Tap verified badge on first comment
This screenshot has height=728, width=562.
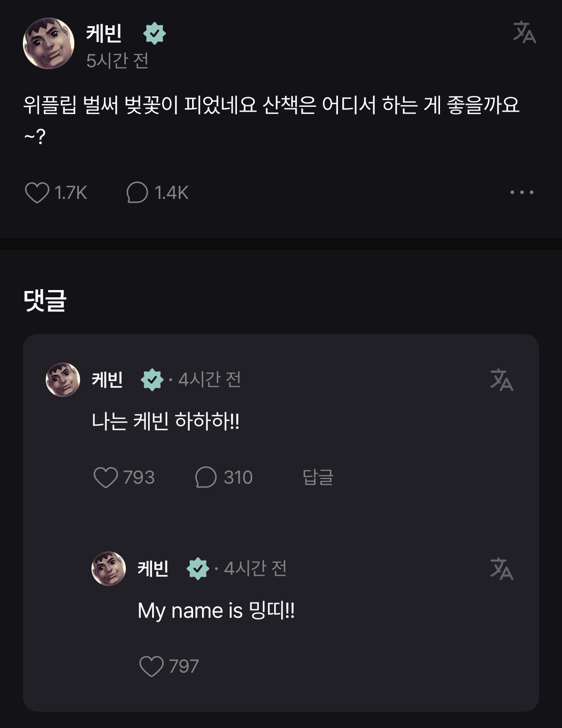coord(152,380)
